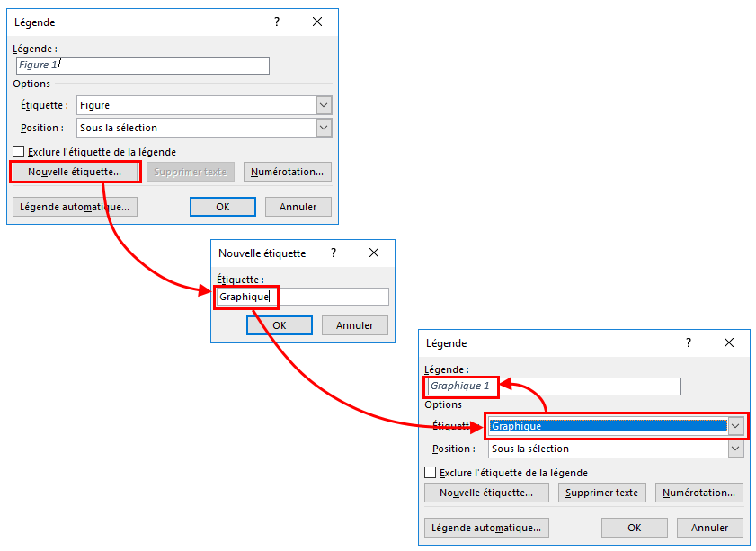This screenshot has height=551, width=756.
Task: Tick Exclure l'étiquette checkbox in the Graphique 1 dialog
Action: [431, 473]
